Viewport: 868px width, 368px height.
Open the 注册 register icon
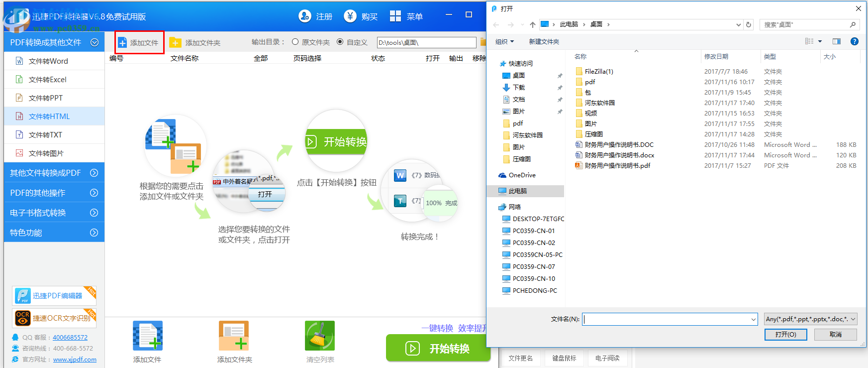[305, 16]
